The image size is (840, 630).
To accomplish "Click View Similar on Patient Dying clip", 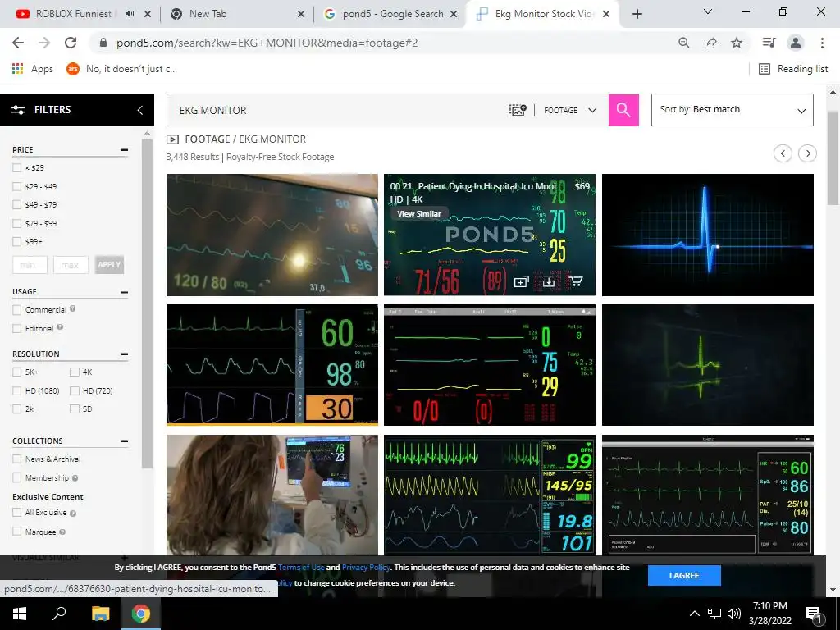I will pos(419,214).
